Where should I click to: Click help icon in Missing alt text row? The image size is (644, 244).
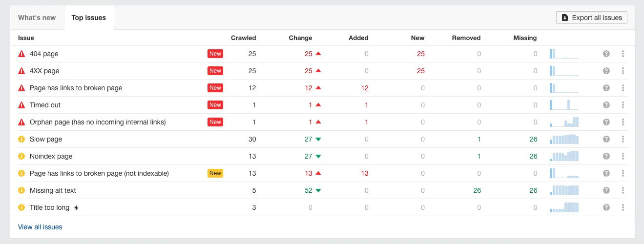click(606, 190)
